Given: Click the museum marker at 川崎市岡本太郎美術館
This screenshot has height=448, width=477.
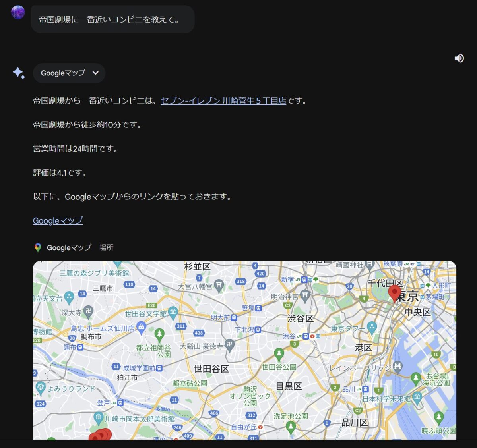Looking at the screenshot, I should click(98, 417).
